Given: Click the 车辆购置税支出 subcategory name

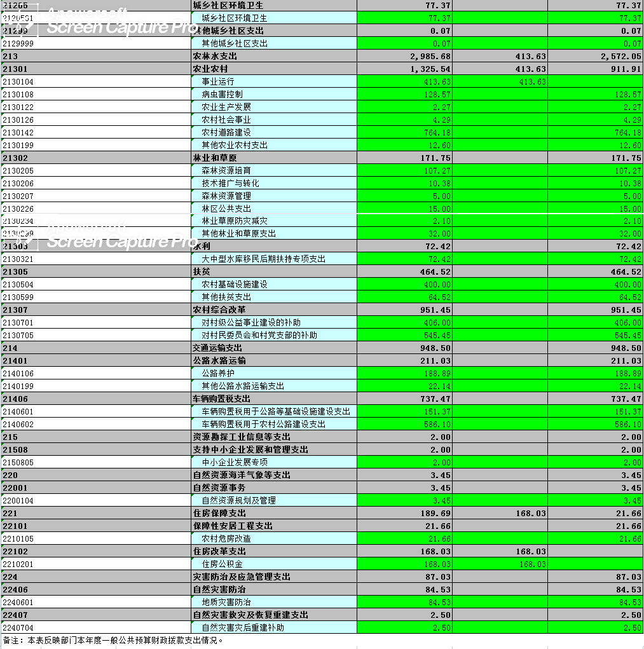Looking at the screenshot, I should 274,399.
